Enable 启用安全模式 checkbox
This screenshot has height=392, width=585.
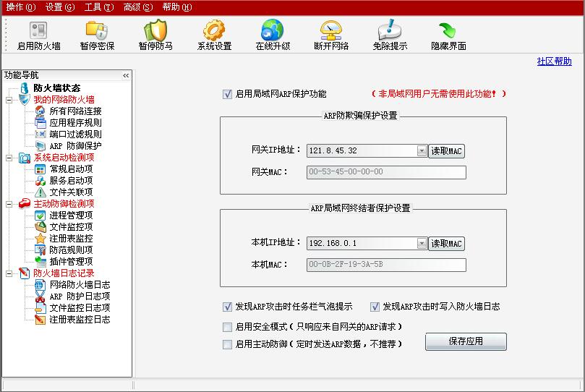tap(228, 327)
